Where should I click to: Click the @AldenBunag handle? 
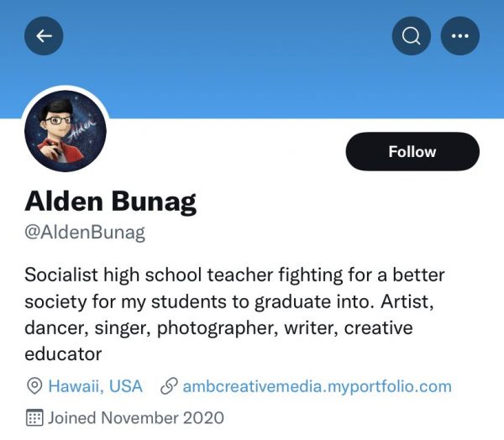pyautogui.click(x=85, y=233)
